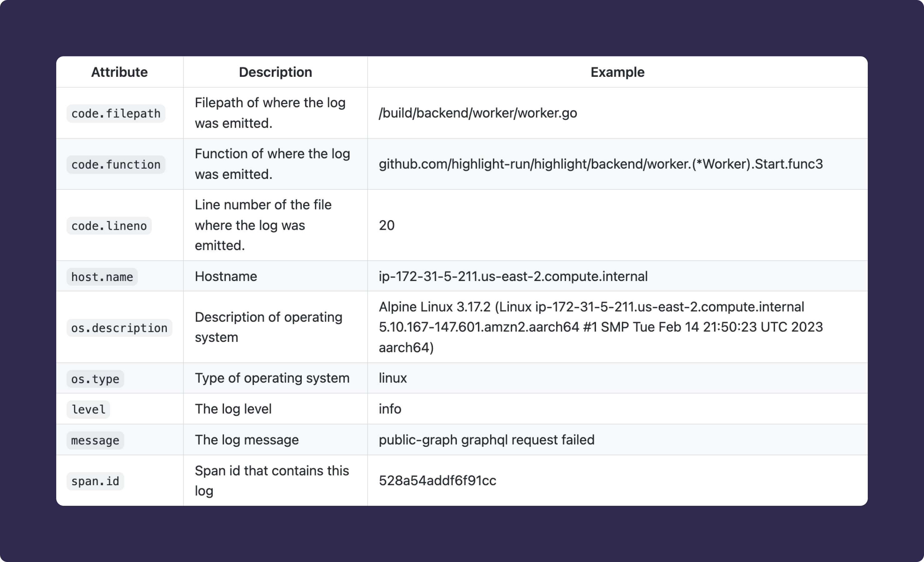
Task: Click the 'Hostname' description cell
Action: (226, 276)
